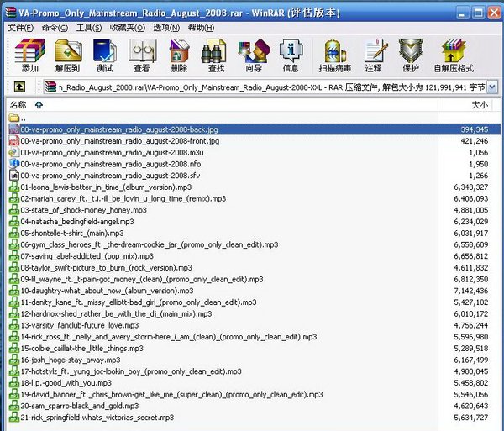Click size value 7,142,436
Image resolution: width=504 pixels, height=431 pixels.
pyautogui.click(x=471, y=291)
